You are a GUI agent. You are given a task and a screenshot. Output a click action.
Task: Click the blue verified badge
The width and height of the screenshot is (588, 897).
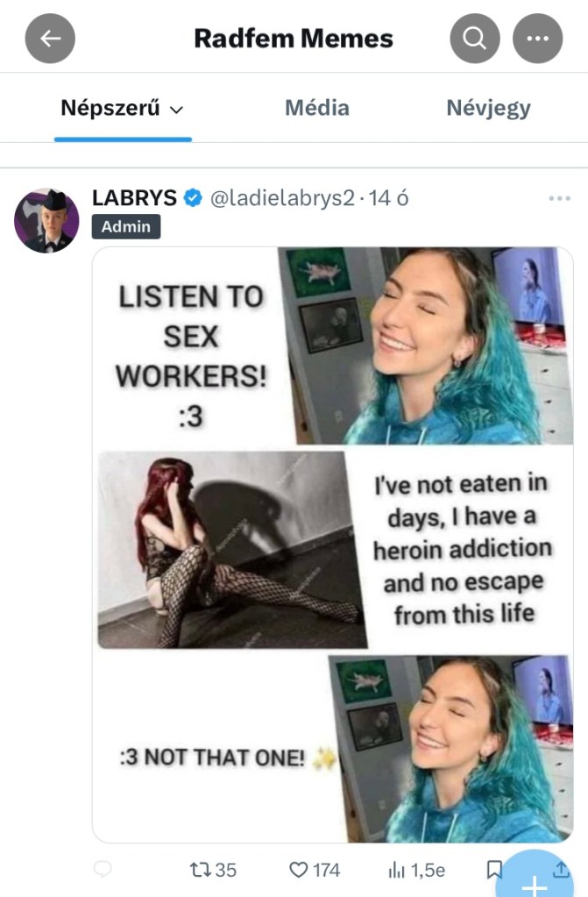click(193, 198)
